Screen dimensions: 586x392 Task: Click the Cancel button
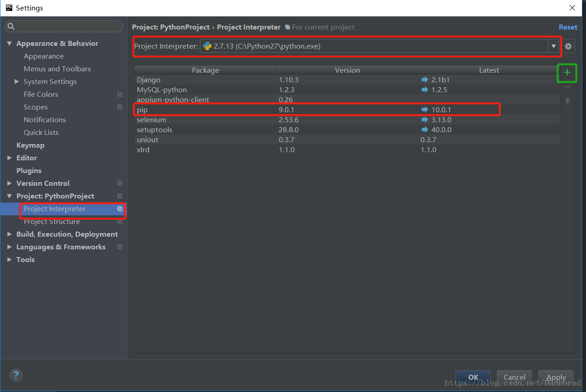pos(515,377)
